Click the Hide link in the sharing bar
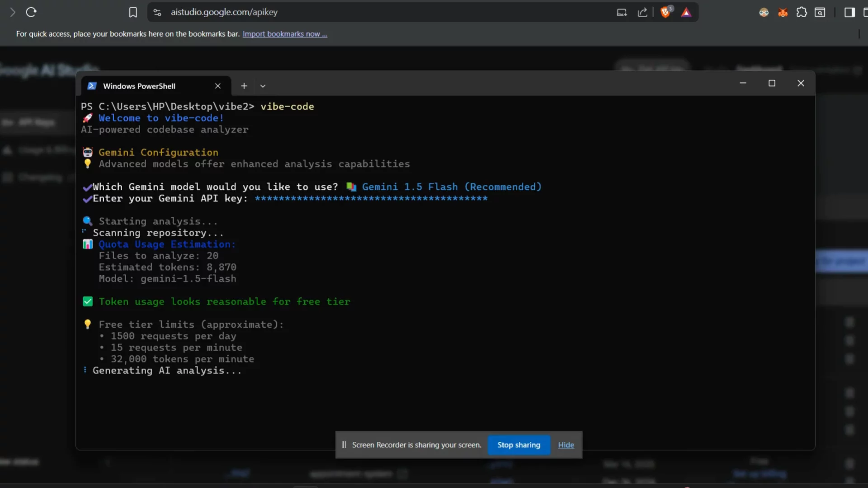Screen dimensions: 868x488 (566, 445)
